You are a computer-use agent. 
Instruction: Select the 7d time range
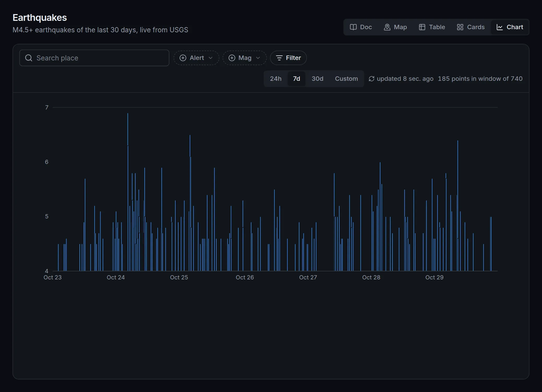pyautogui.click(x=297, y=79)
